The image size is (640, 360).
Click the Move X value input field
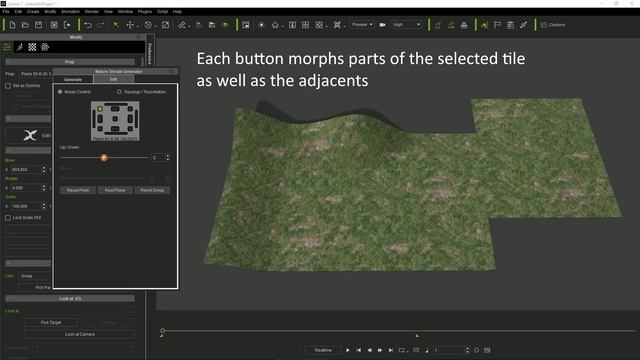click(26, 170)
